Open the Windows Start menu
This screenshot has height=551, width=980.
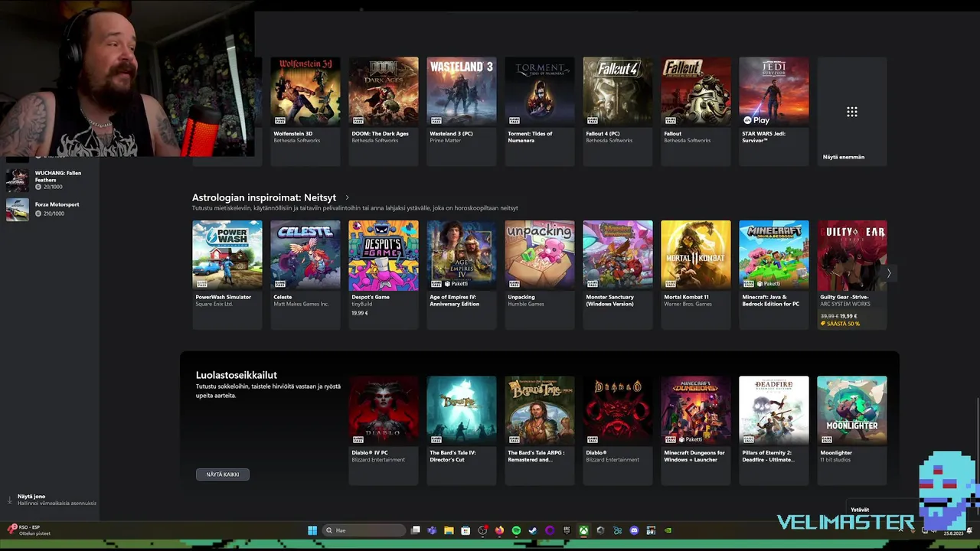point(312,530)
